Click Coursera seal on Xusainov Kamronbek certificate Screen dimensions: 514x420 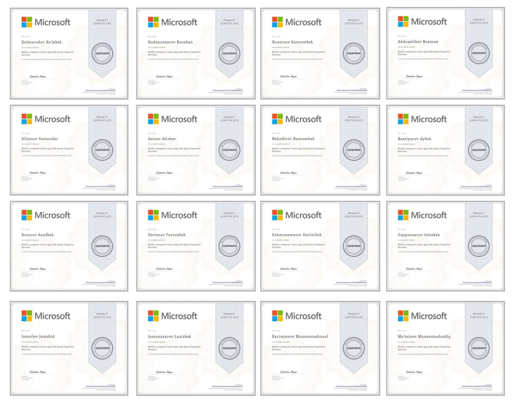click(x=354, y=53)
